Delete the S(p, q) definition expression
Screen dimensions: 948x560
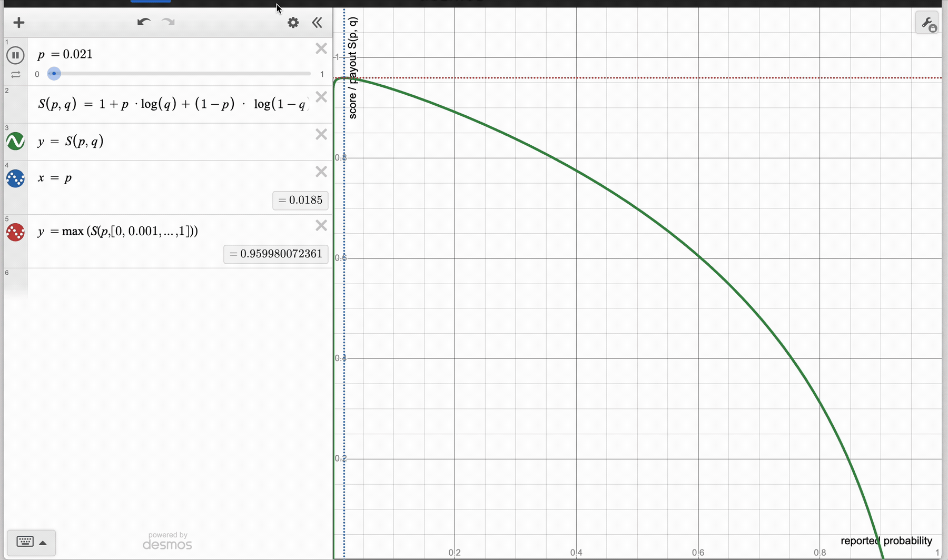point(321,97)
